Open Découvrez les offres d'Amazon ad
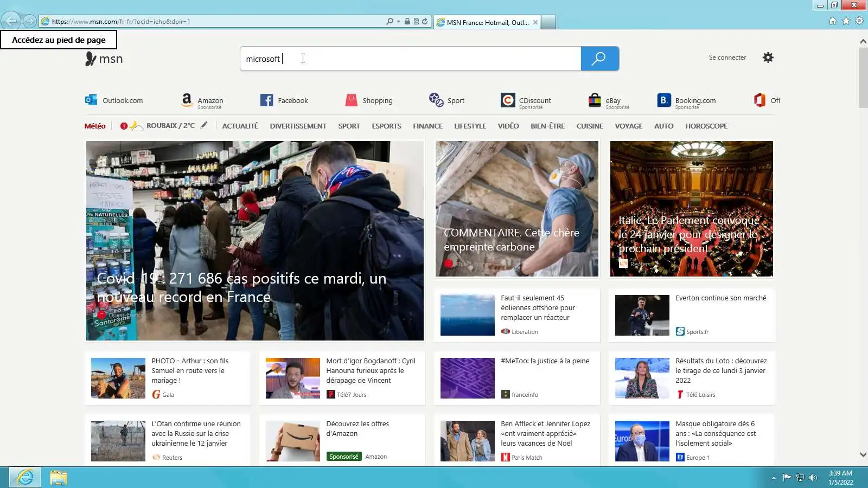 pyautogui.click(x=342, y=440)
